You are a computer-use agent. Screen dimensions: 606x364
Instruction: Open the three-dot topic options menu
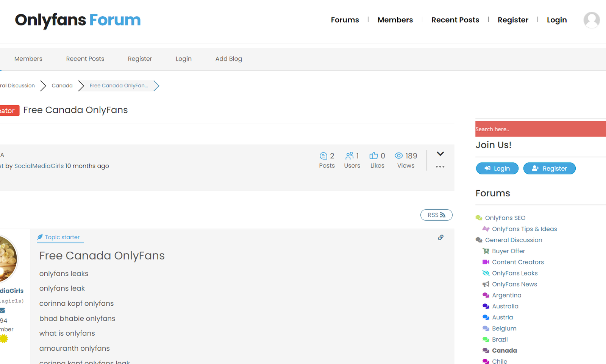[x=440, y=166]
